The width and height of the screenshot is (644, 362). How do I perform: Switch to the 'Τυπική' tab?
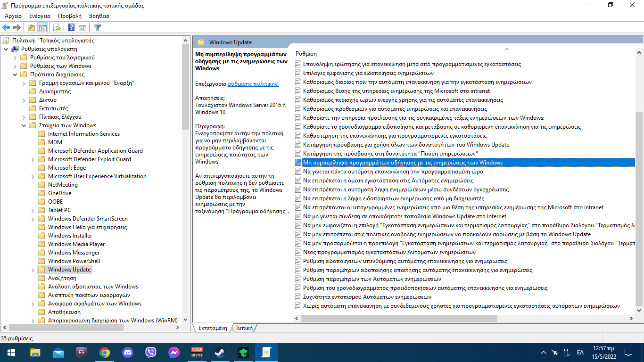point(244,328)
